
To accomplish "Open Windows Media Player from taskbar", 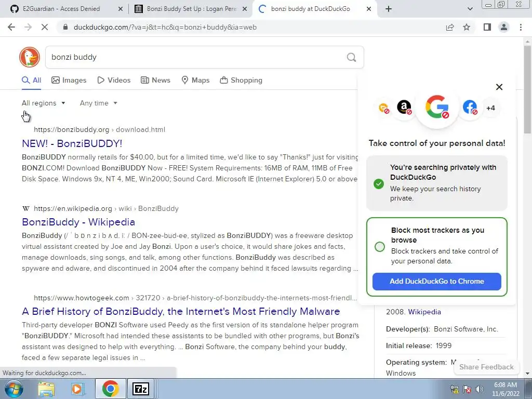I will tap(77, 389).
